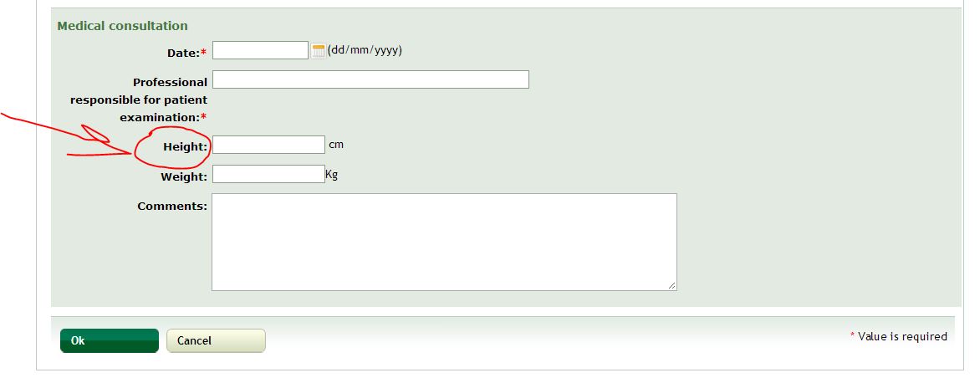This screenshot has height=383, width=980.
Task: Click the Comments box resize grip
Action: coord(672,285)
